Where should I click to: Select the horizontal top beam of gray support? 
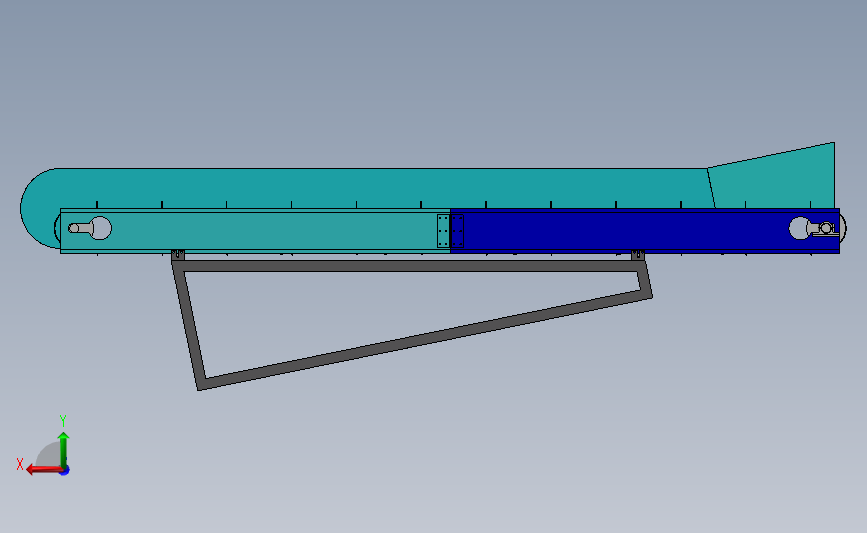point(409,266)
